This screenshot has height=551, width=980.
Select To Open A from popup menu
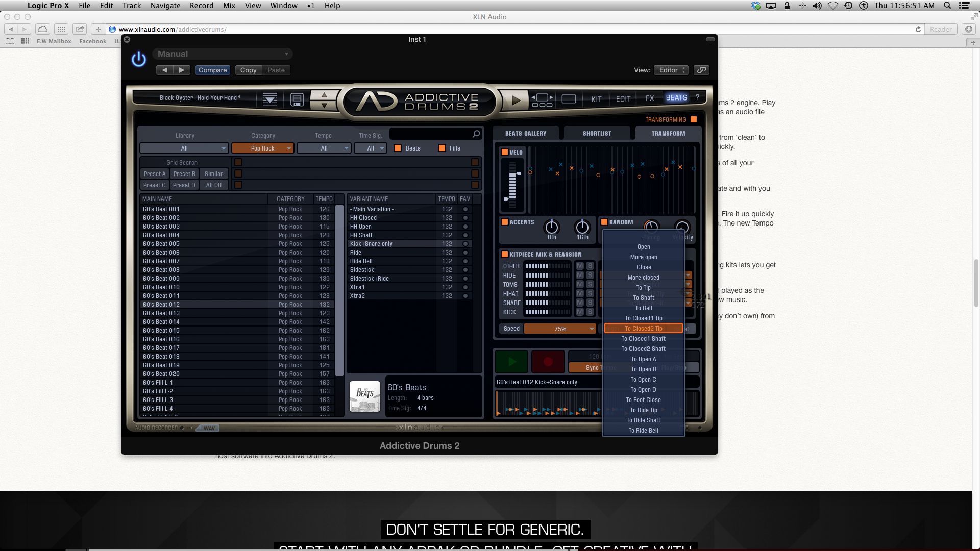click(x=643, y=359)
